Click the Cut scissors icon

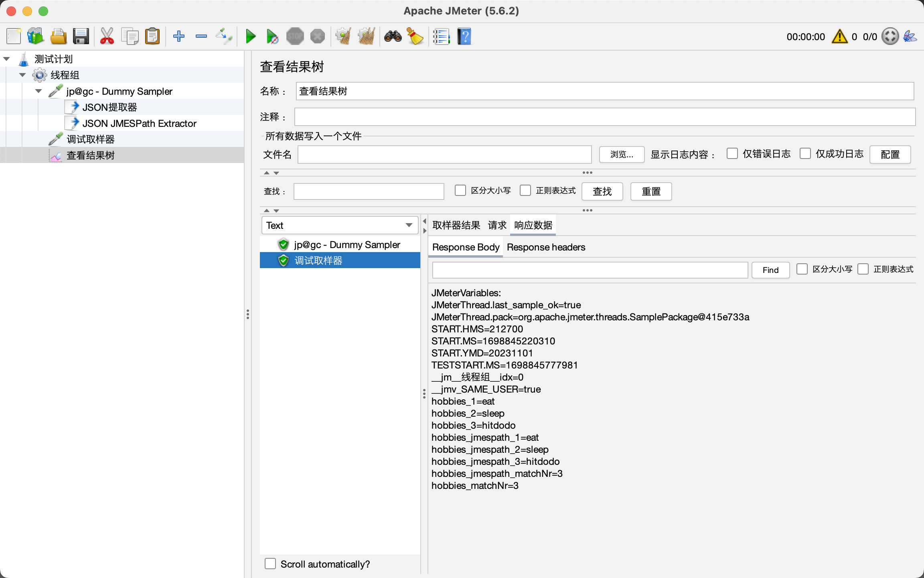pyautogui.click(x=107, y=37)
